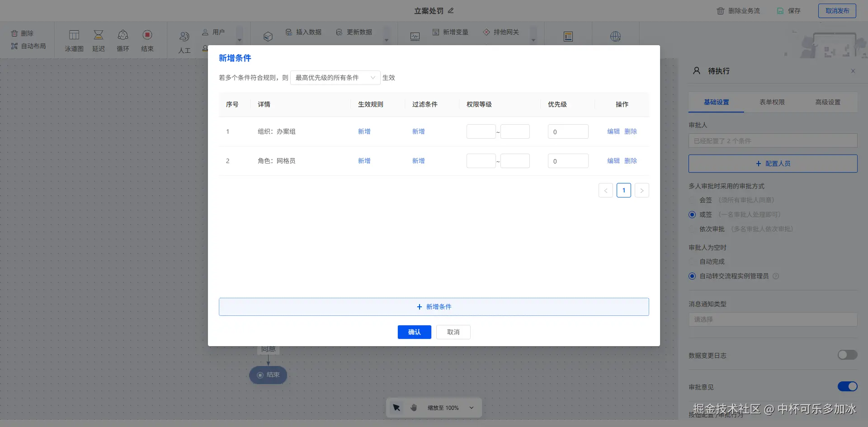Click the end (结束) node on canvas
Image resolution: width=868 pixels, height=427 pixels.
[x=268, y=375]
